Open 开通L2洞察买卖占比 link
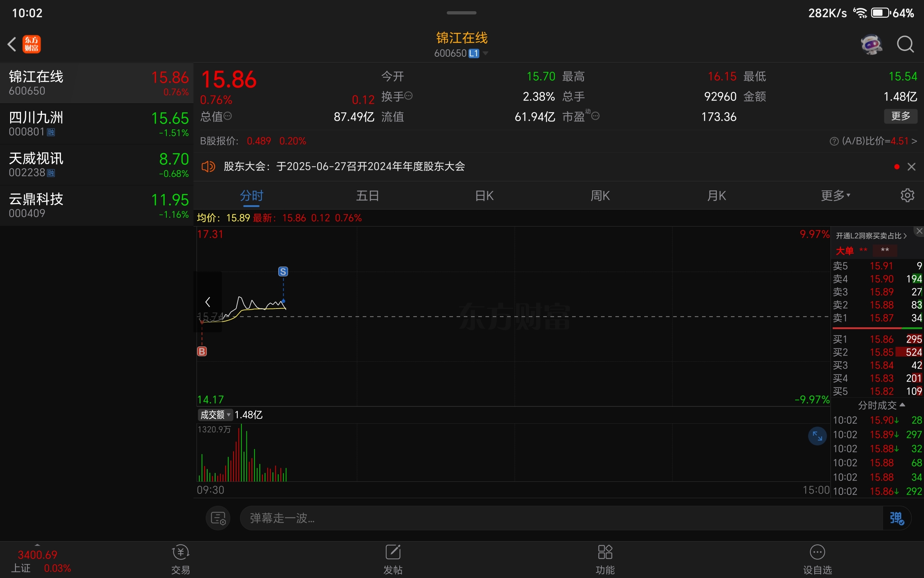This screenshot has height=578, width=924. [871, 236]
